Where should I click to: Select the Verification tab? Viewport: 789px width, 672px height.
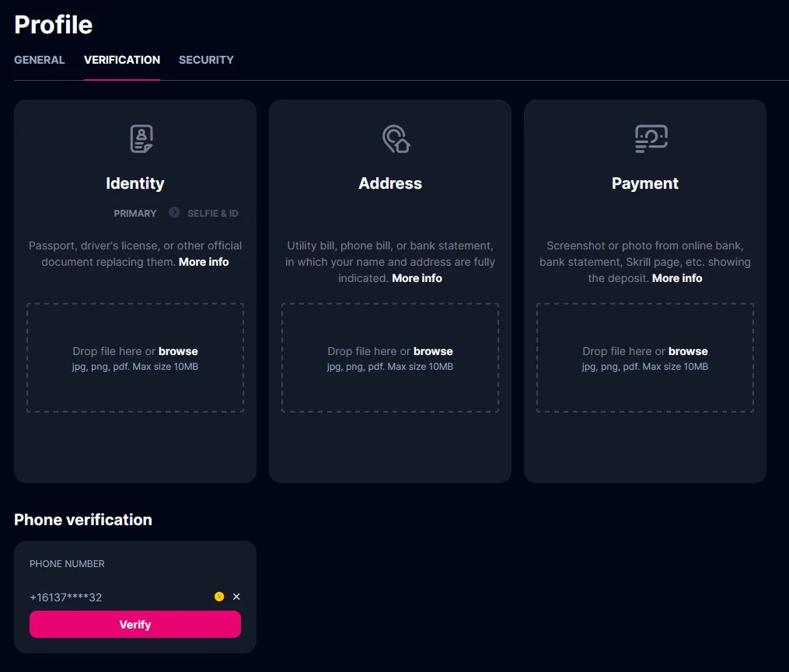click(x=122, y=60)
